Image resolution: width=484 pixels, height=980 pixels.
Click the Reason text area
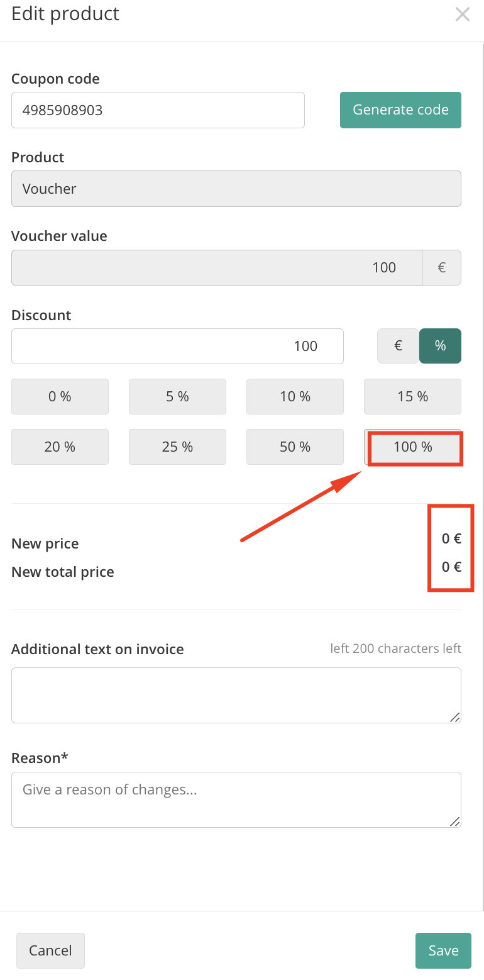coord(236,799)
